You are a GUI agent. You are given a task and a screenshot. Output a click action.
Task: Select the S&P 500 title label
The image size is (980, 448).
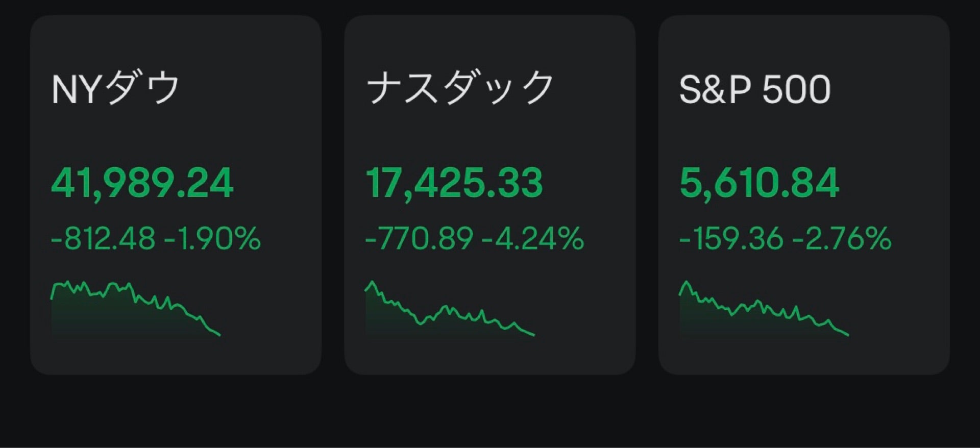coord(755,89)
